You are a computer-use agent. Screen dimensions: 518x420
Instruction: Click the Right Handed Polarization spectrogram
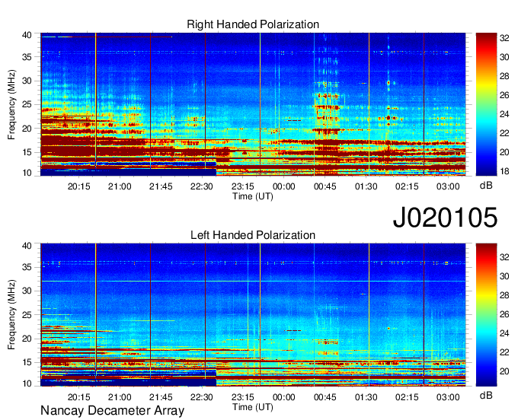pyautogui.click(x=253, y=104)
